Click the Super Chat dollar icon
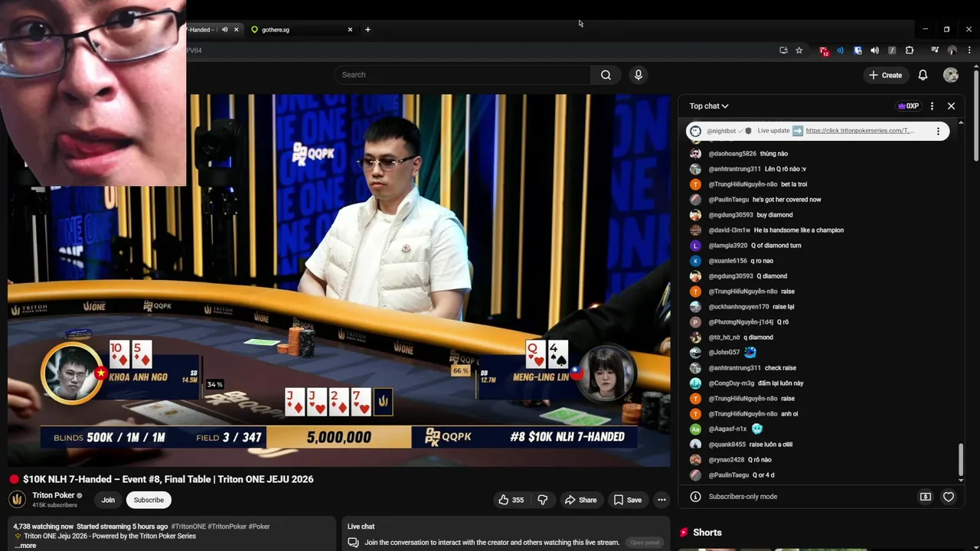 point(925,497)
